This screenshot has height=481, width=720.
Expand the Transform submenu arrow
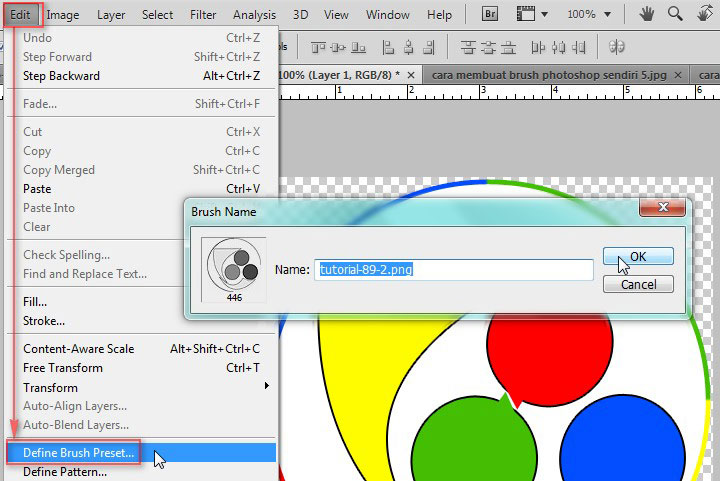tap(266, 386)
